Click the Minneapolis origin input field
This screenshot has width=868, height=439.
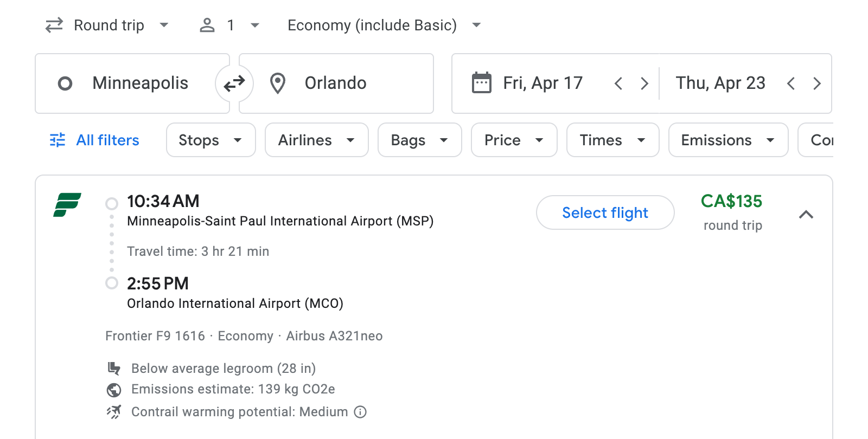139,83
